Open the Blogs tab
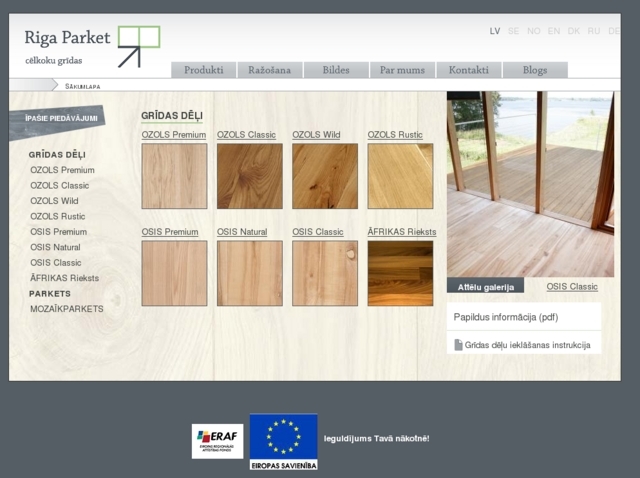This screenshot has width=640, height=478. 534,70
